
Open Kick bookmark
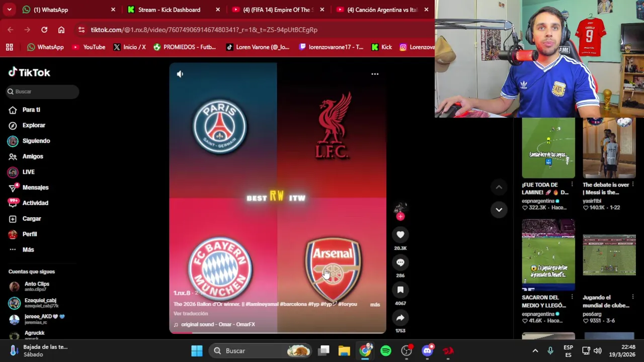(381, 47)
